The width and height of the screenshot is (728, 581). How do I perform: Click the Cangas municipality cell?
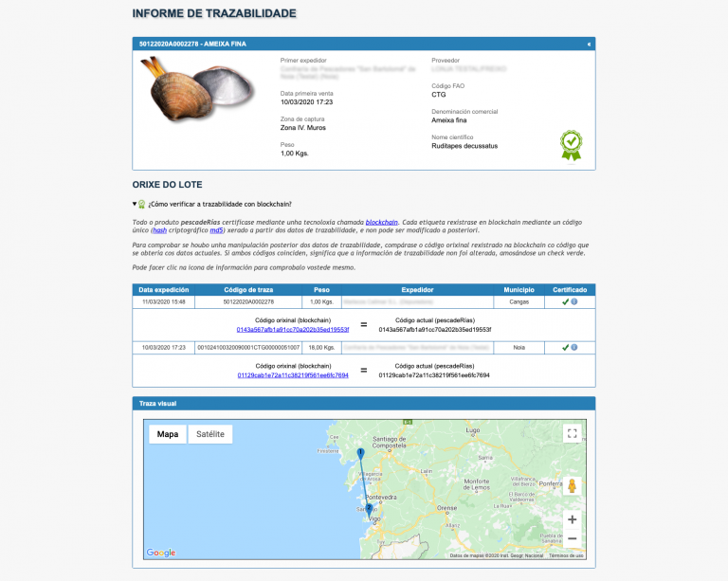[x=519, y=301]
